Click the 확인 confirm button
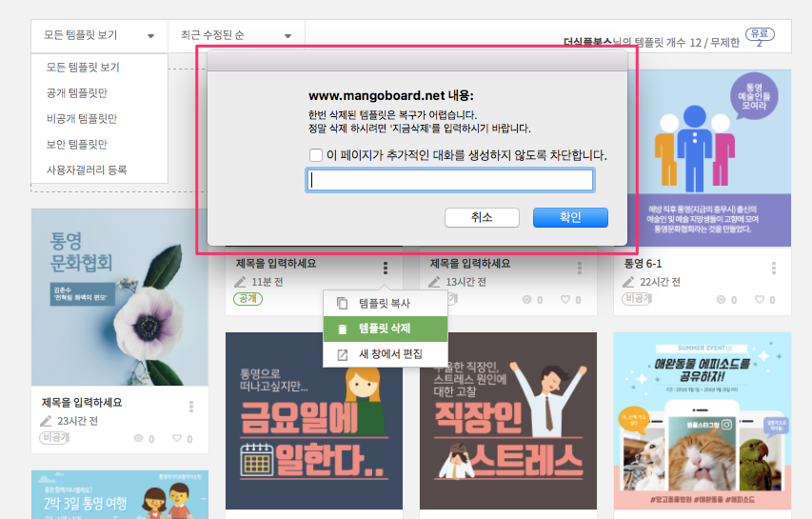The width and height of the screenshot is (812, 519). (570, 217)
